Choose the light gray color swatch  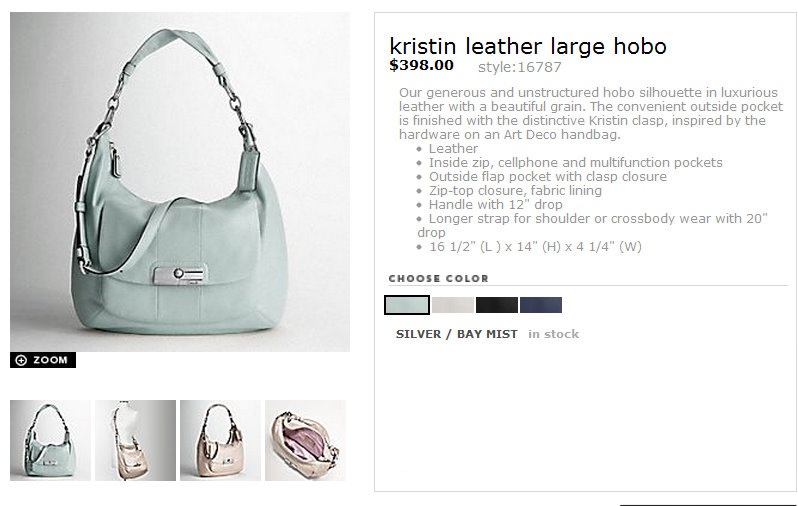pyautogui.click(x=453, y=305)
